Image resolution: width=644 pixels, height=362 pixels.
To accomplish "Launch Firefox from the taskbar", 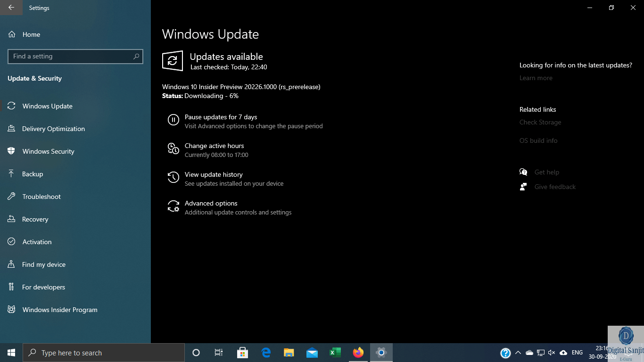I will tap(358, 353).
